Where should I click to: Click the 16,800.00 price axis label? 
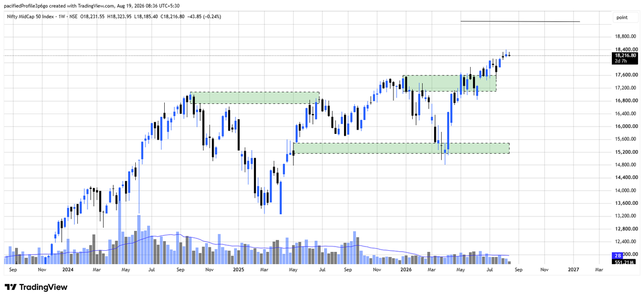click(x=626, y=101)
